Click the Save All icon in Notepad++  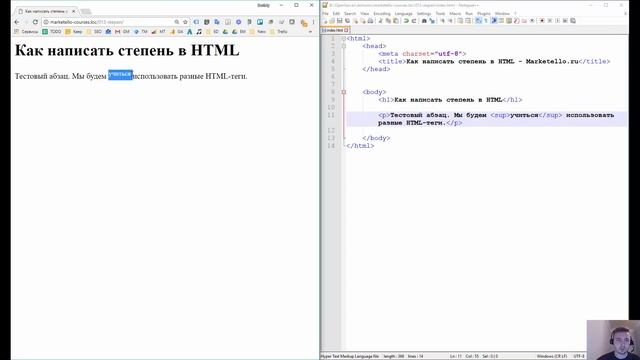(x=347, y=20)
